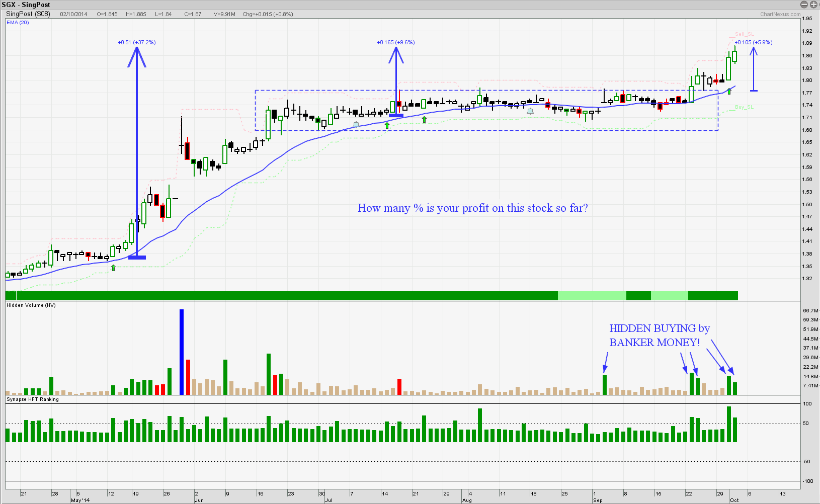Click the Hidden Volume (HV) panel label

pyautogui.click(x=31, y=305)
